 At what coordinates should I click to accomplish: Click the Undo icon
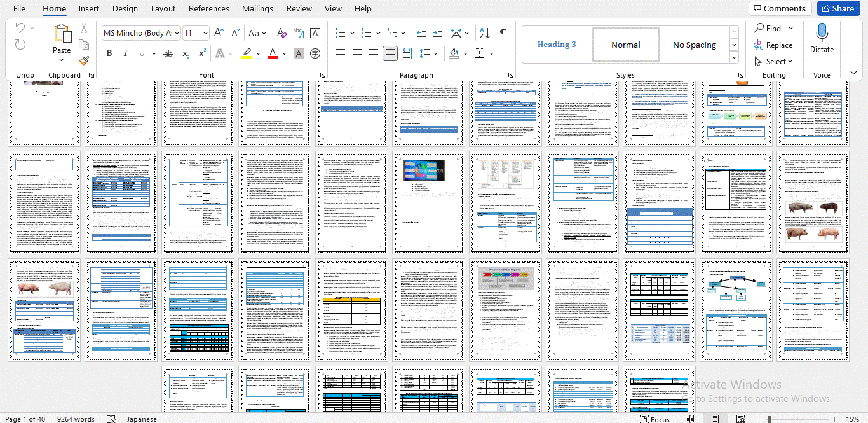(20, 28)
